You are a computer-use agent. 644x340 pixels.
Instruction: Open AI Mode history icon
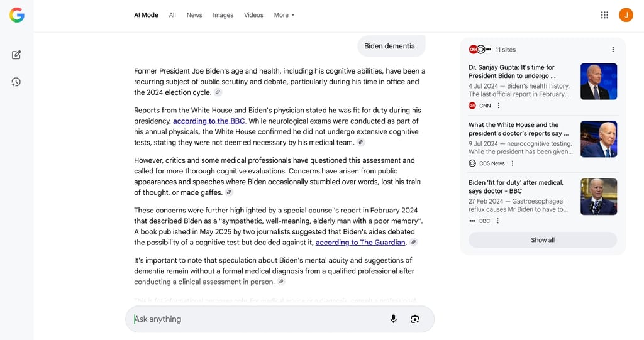coord(16,82)
